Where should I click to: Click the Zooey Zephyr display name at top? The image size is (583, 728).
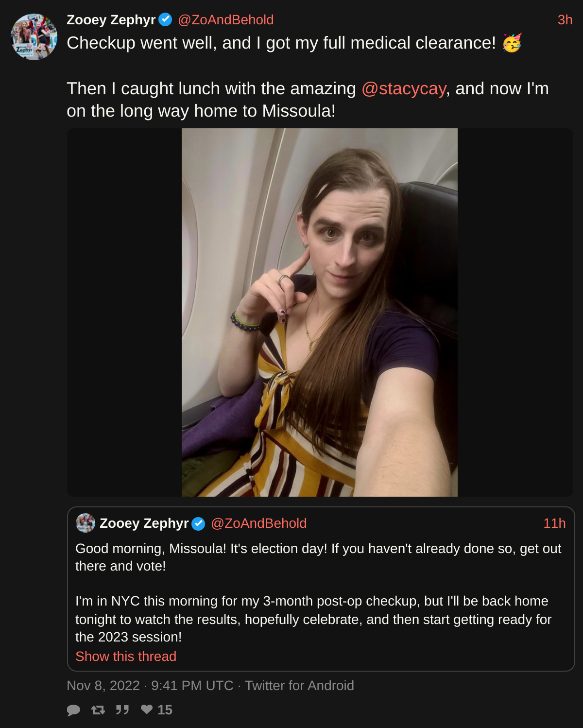(x=111, y=20)
